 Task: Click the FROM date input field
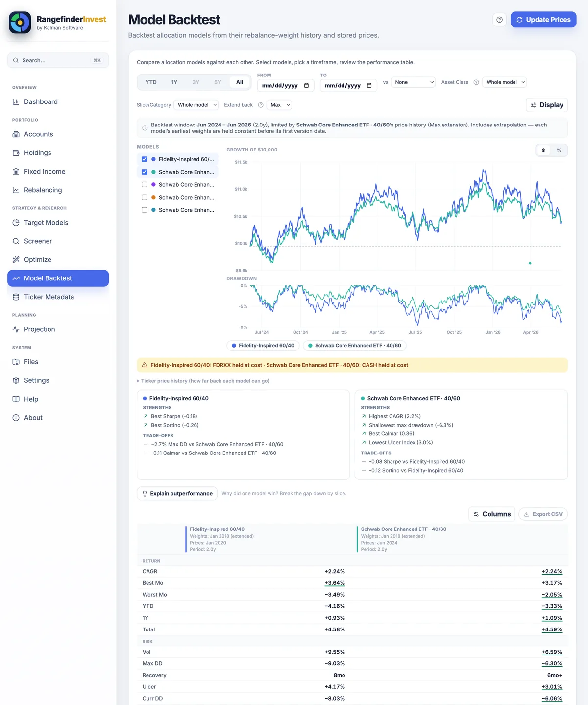(x=286, y=86)
